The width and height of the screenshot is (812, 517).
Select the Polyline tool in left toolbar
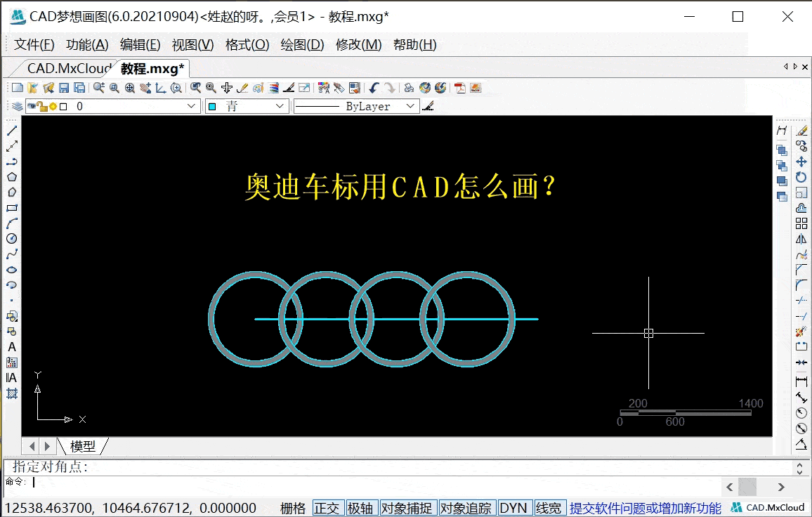(x=12, y=162)
